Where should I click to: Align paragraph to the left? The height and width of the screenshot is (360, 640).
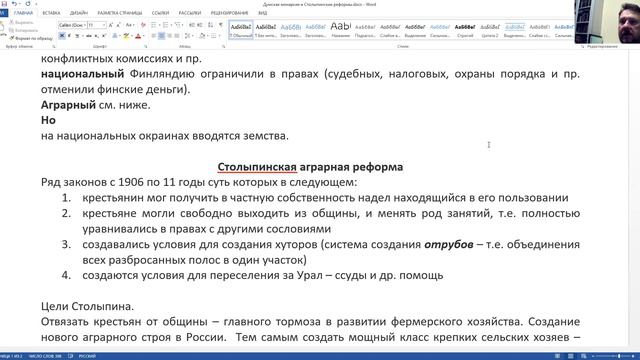[154, 36]
